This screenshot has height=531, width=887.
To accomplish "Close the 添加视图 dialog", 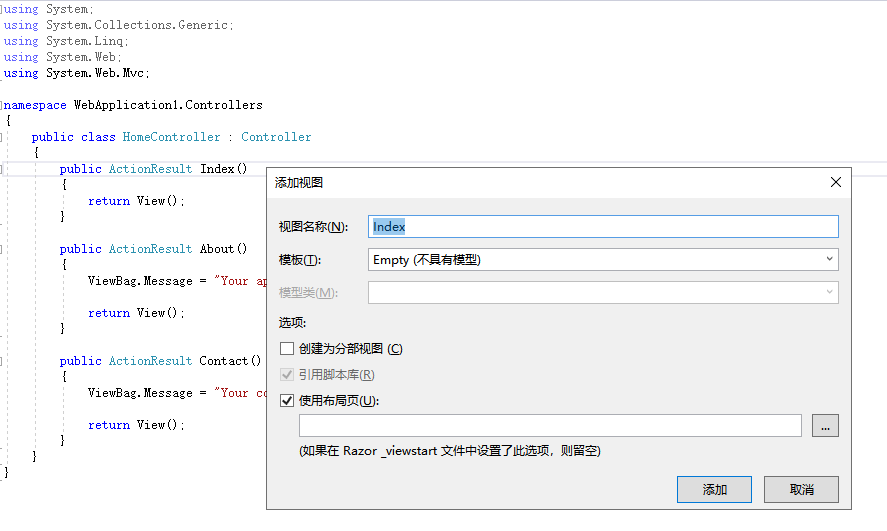I will pyautogui.click(x=836, y=182).
